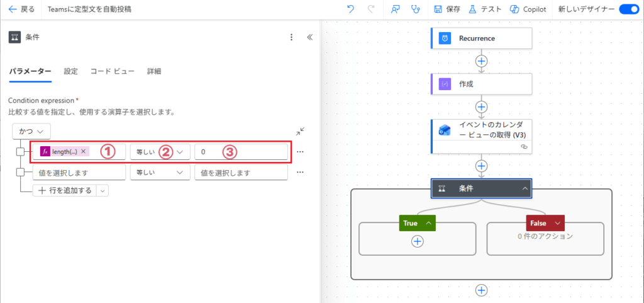Collapse the False branch chevron

click(557, 223)
